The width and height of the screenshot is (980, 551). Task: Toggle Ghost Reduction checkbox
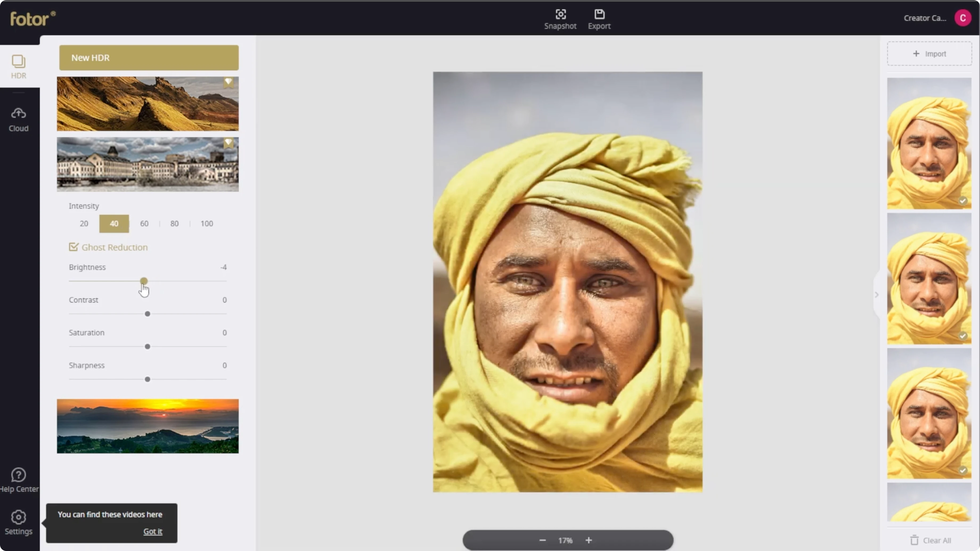73,247
